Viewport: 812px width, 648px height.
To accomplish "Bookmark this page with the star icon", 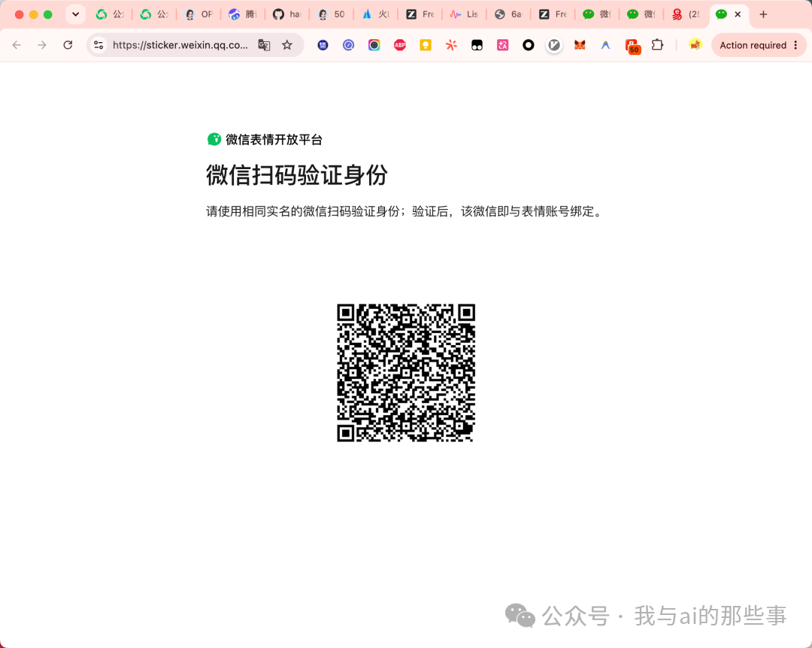I will point(287,45).
